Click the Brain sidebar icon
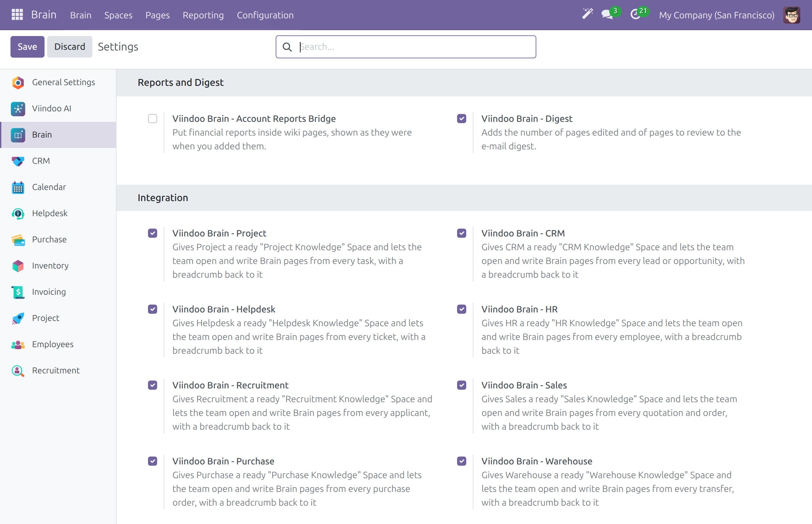Viewport: 812px width, 524px height. pyautogui.click(x=18, y=135)
